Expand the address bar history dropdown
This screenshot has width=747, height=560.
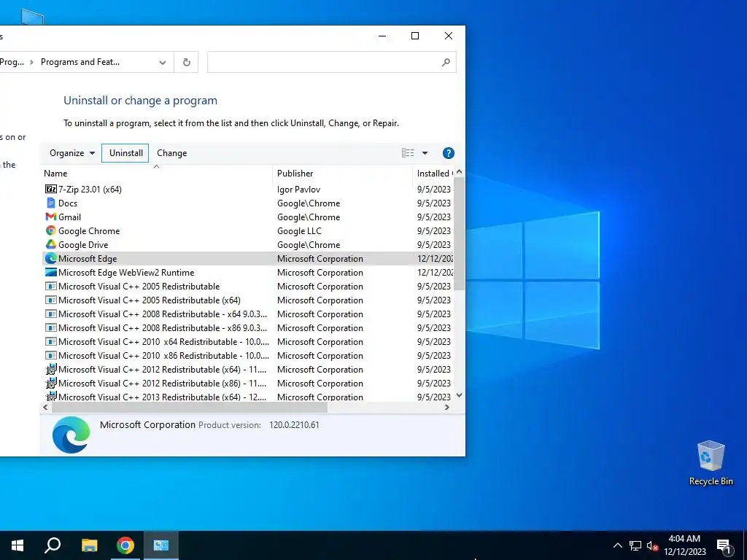coord(163,63)
